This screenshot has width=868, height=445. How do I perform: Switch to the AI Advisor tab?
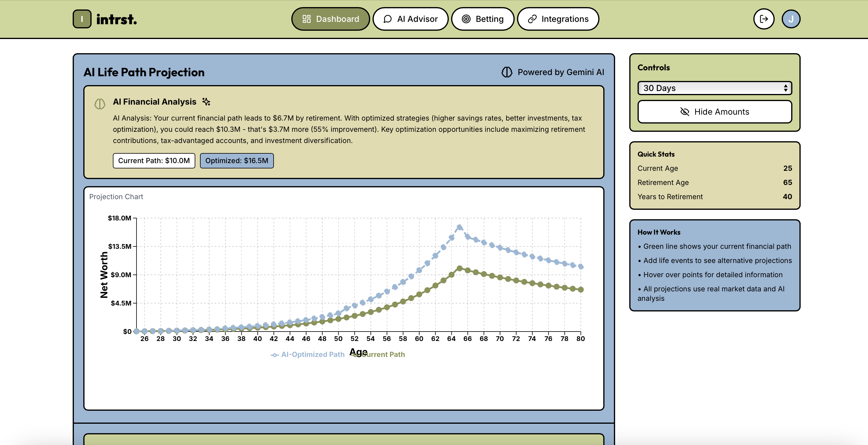410,19
